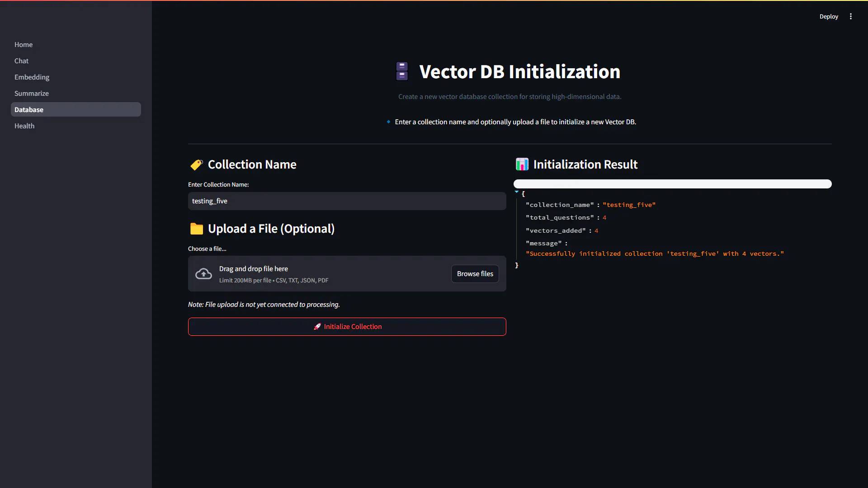Click the Browse files button
The width and height of the screenshot is (868, 488).
tap(475, 274)
